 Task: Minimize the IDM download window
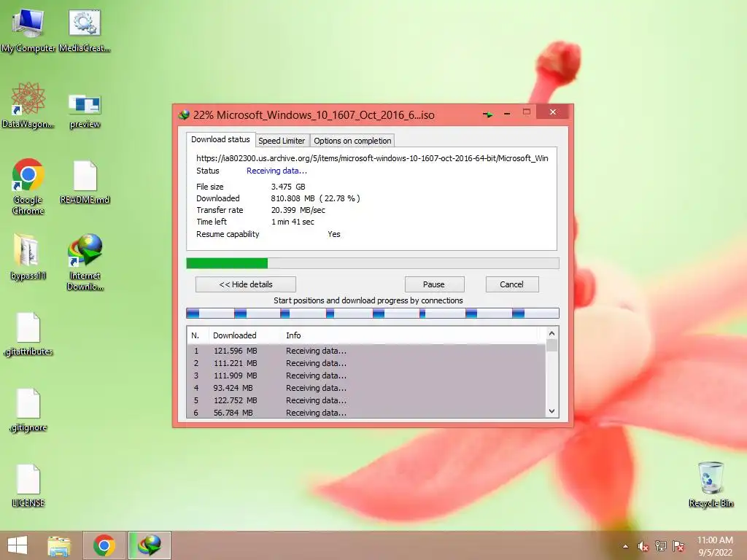coord(507,113)
